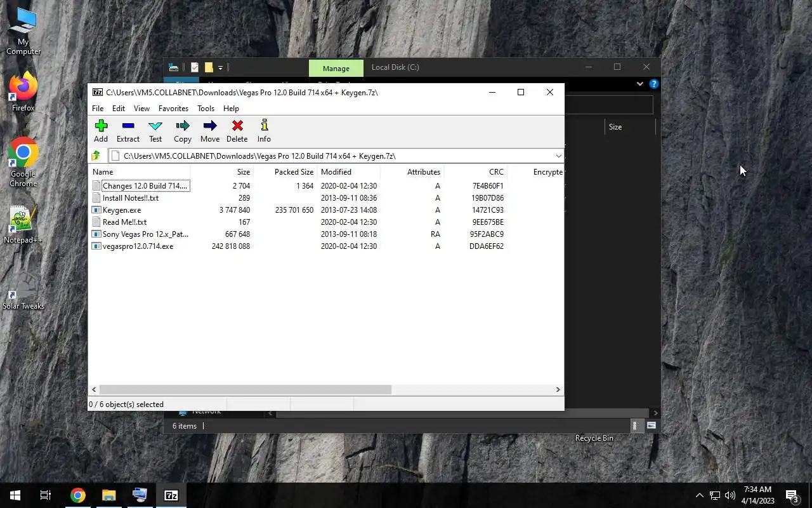Image resolution: width=812 pixels, height=508 pixels.
Task: Click size value 3 747 840
Action: click(234, 210)
